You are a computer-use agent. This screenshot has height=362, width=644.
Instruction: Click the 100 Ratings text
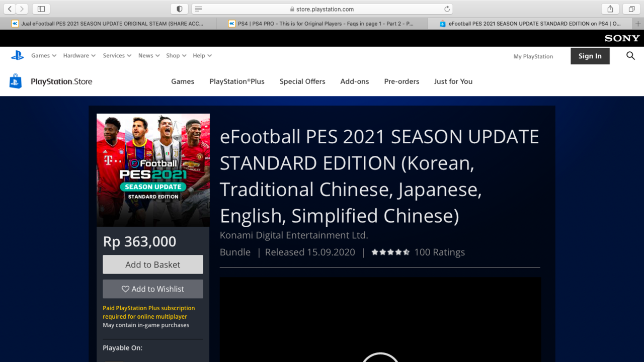tap(440, 252)
